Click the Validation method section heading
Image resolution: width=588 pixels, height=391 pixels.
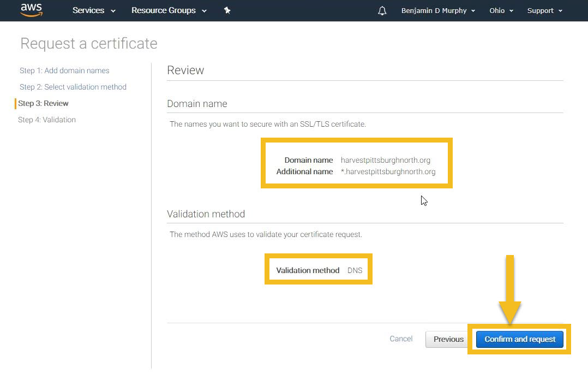pyautogui.click(x=206, y=214)
